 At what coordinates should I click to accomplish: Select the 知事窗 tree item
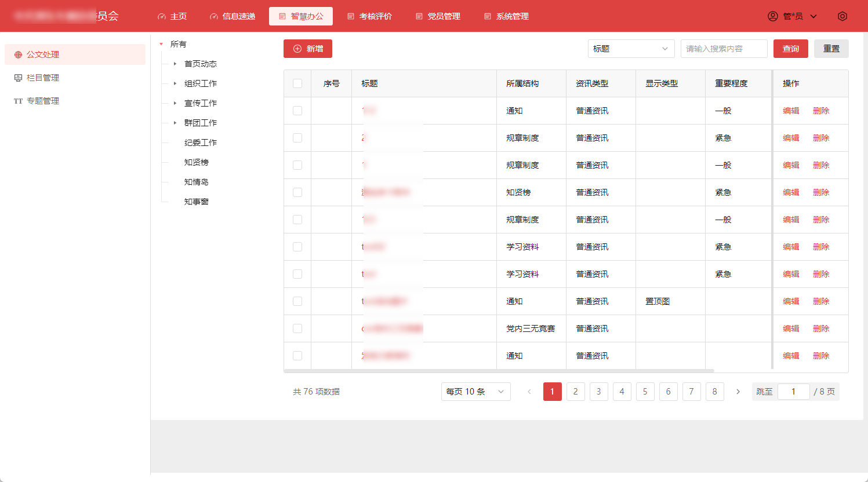click(x=197, y=202)
